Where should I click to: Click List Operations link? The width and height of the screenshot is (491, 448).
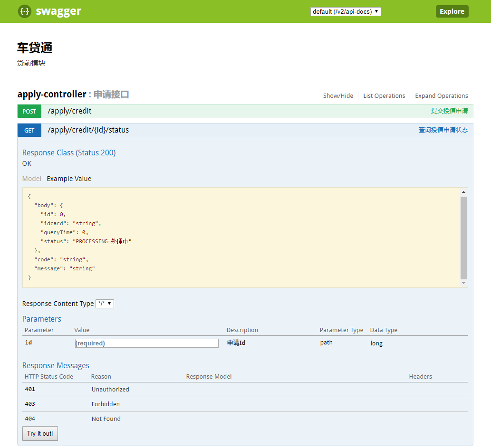384,96
